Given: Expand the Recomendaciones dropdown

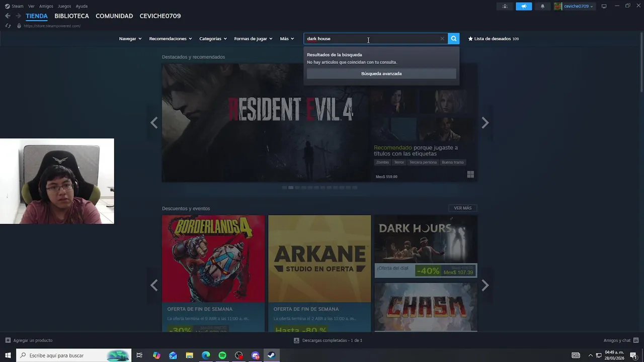Looking at the screenshot, I should [x=171, y=39].
